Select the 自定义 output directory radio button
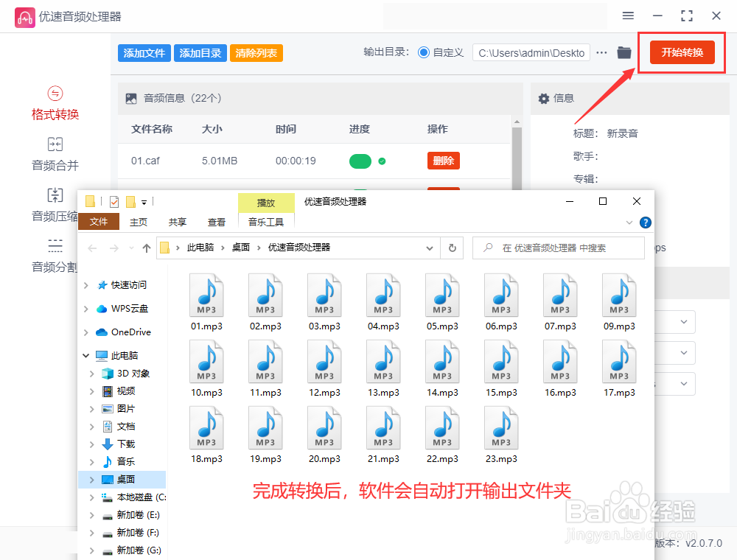 pyautogui.click(x=424, y=52)
